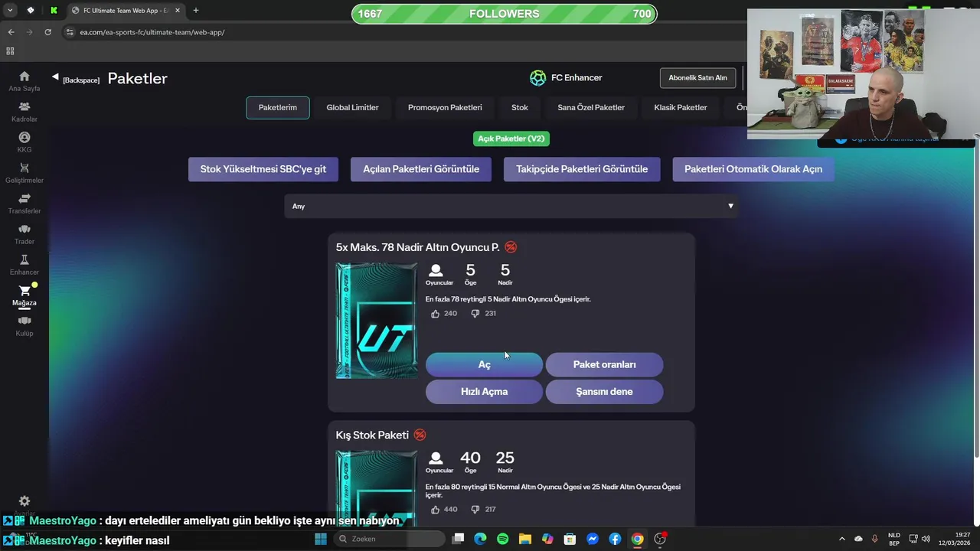Click Paketleri Otomatik Olarak Açın
980x551 pixels.
click(753, 169)
